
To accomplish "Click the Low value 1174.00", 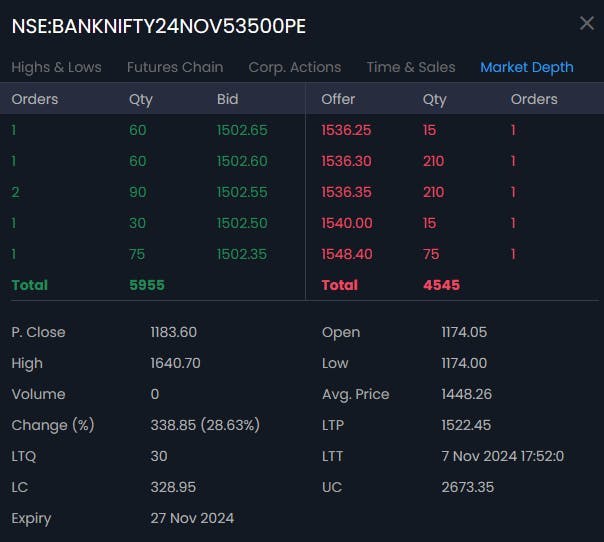I will click(464, 363).
